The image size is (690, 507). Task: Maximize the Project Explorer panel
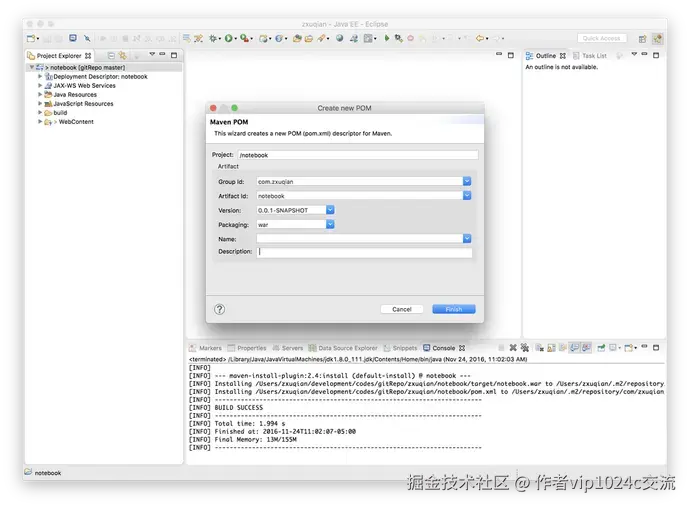click(174, 55)
